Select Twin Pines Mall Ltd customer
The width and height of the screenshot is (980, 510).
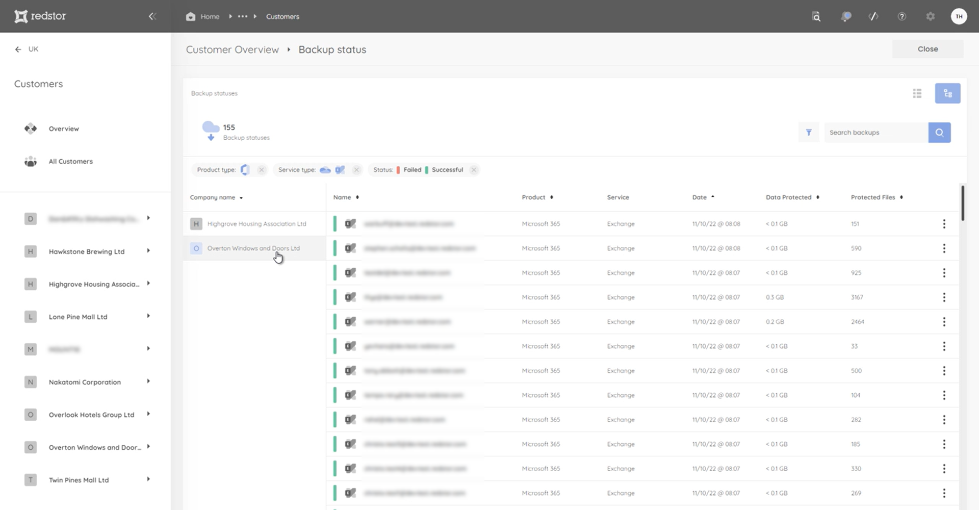pyautogui.click(x=79, y=480)
